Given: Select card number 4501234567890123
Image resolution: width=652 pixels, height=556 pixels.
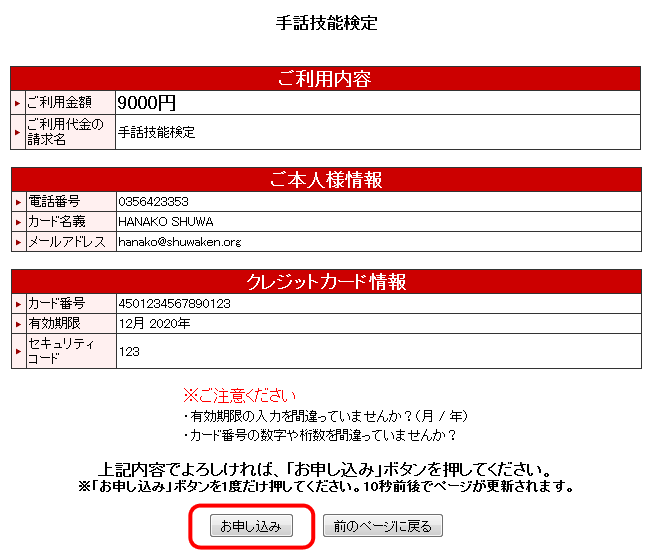Looking at the screenshot, I should (x=174, y=304).
